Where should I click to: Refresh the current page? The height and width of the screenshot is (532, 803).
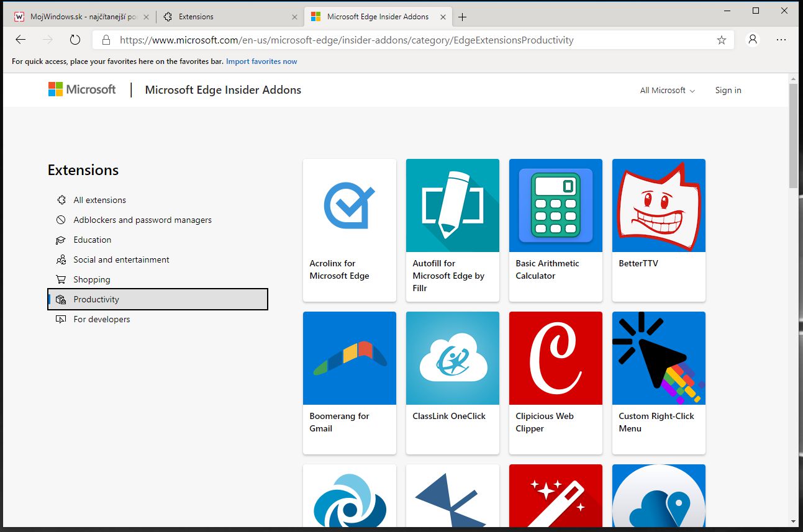pos(75,40)
